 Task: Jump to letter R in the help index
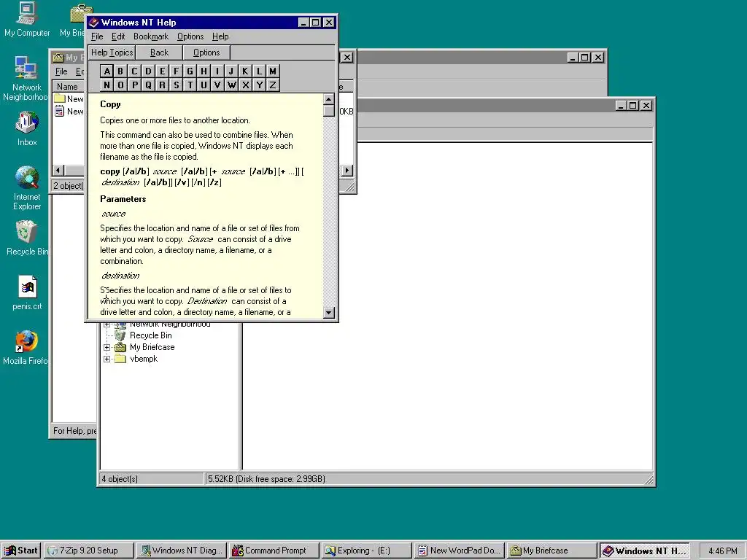[163, 85]
